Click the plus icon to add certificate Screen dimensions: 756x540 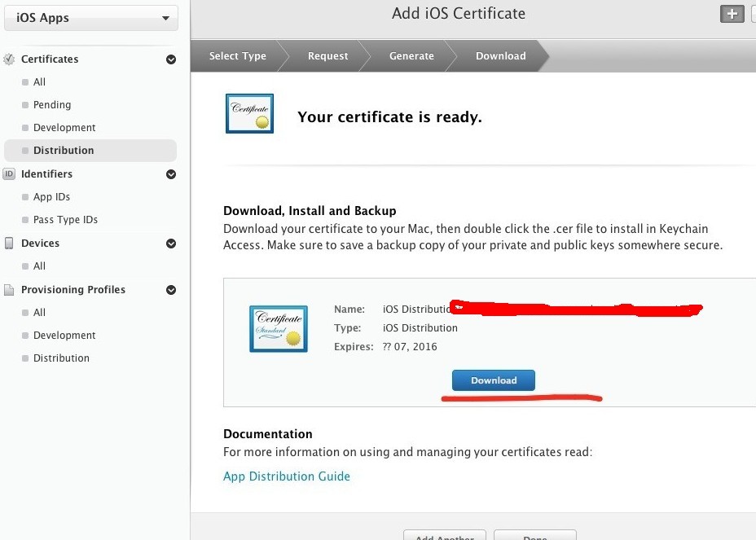coord(732,14)
